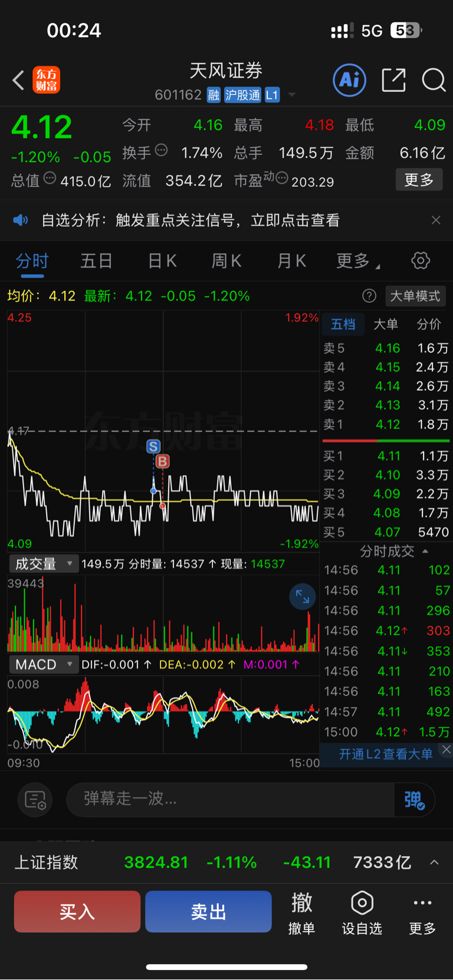The image size is (453, 980).
Task: Tap the 14:57 4.11 trade row
Action: coord(386,712)
